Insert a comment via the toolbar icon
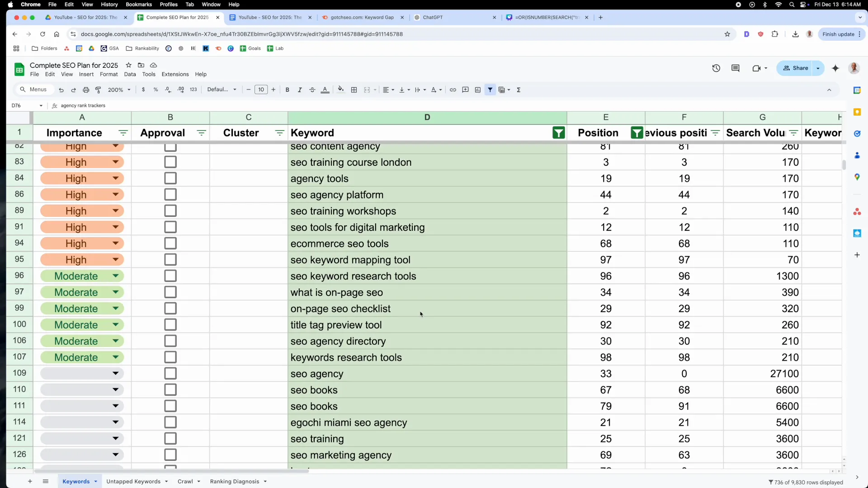The width and height of the screenshot is (868, 488). (466, 90)
